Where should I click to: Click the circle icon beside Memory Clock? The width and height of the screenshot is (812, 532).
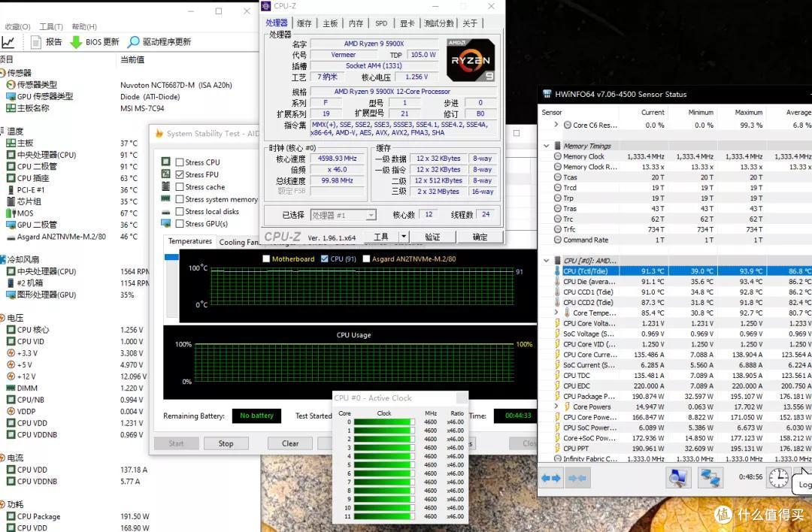[557, 156]
